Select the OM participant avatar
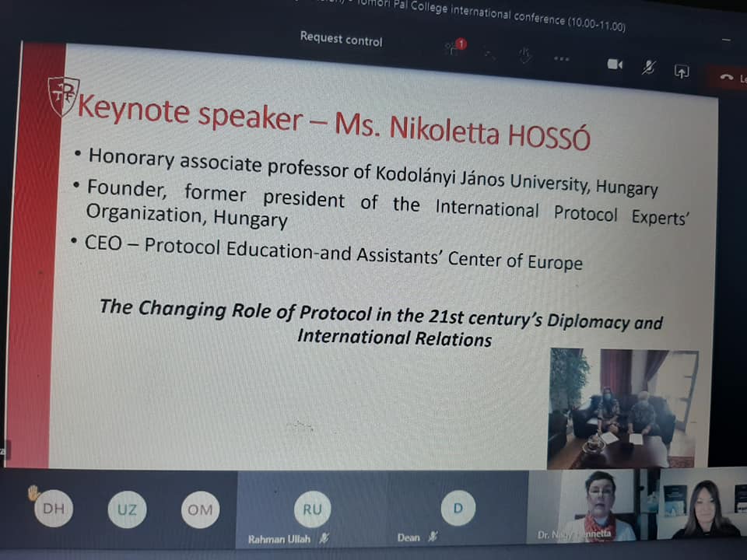The image size is (747, 560). pos(196,509)
